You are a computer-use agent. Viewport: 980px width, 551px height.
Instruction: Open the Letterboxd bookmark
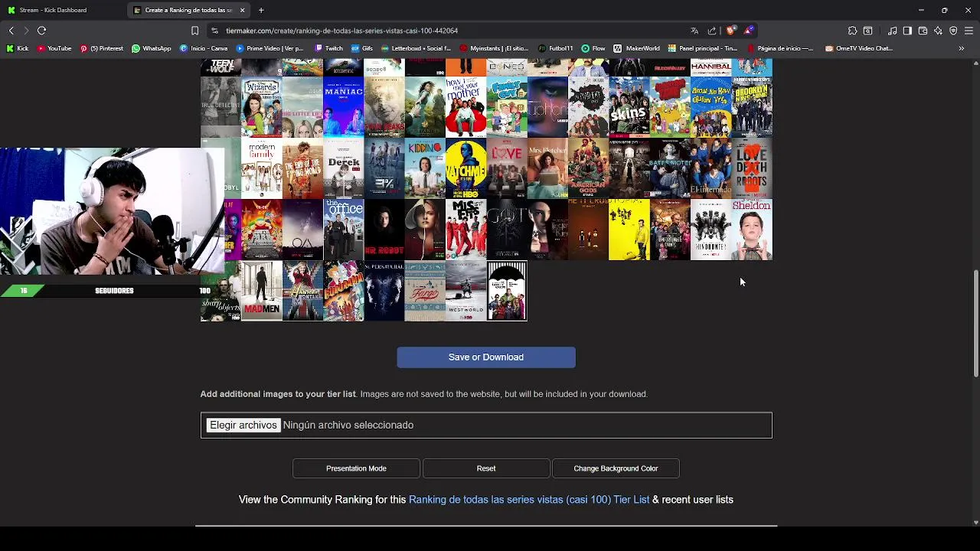[415, 48]
